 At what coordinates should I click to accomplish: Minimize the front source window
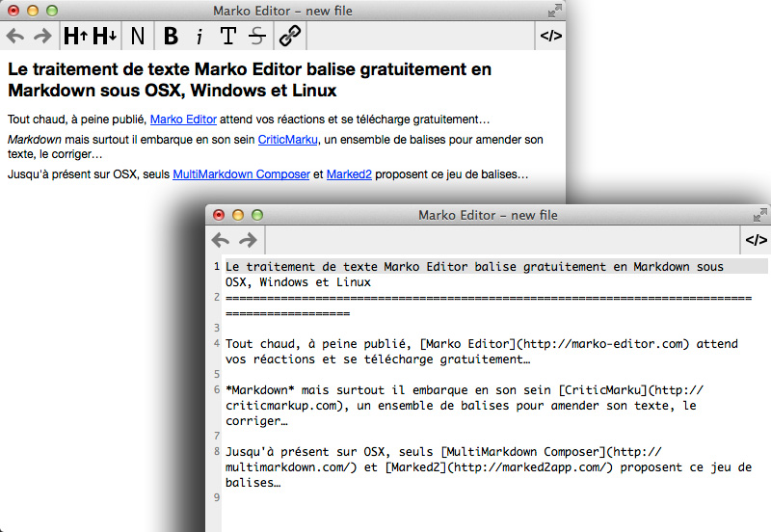coord(238,215)
